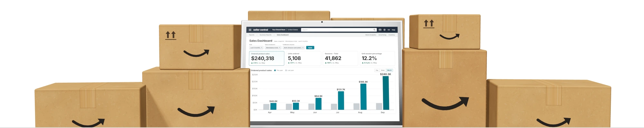
Task: Click the Apr bar labeled $48.6K
Action: [x=273, y=106]
